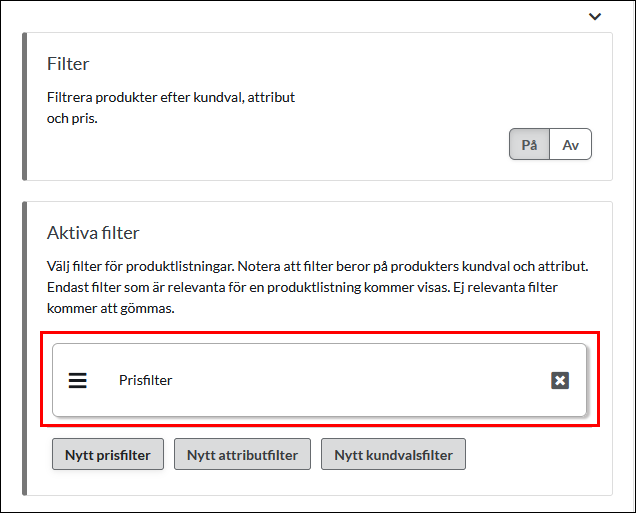The image size is (636, 513).
Task: Click the Aktiva filter heading
Action: click(93, 233)
